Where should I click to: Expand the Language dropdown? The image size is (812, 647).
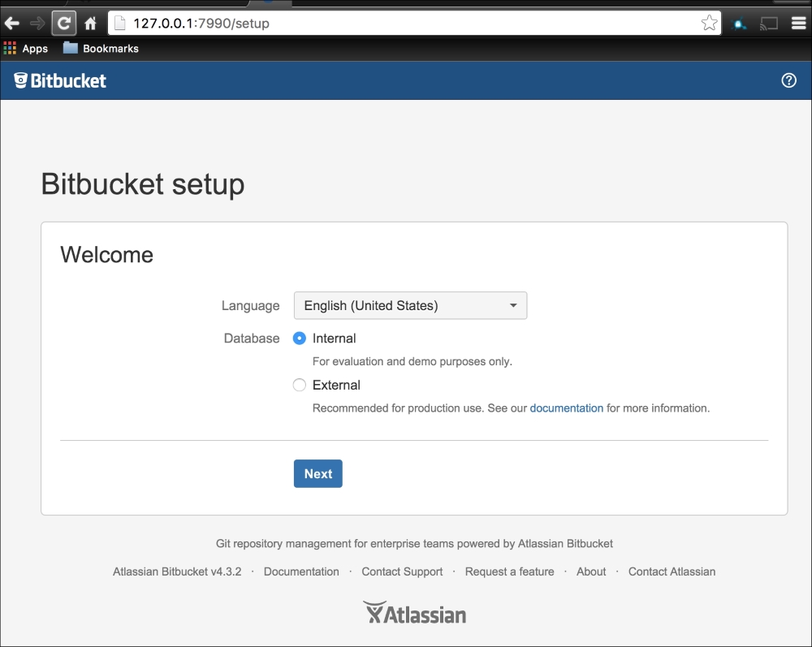pyautogui.click(x=410, y=306)
